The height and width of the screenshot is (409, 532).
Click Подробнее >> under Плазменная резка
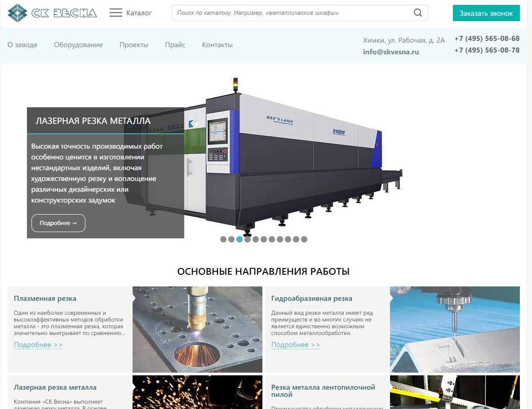pos(38,345)
